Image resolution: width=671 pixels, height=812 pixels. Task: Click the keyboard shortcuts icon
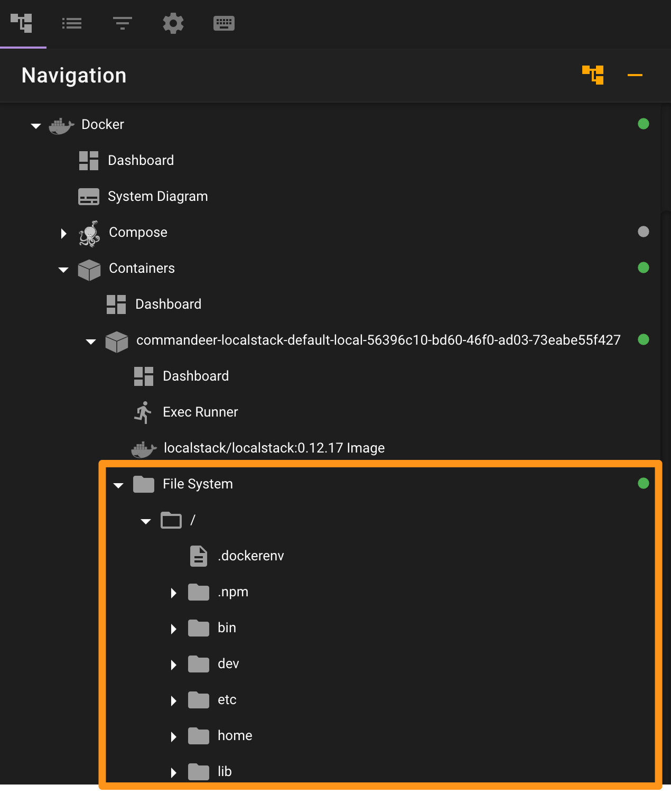click(x=223, y=23)
